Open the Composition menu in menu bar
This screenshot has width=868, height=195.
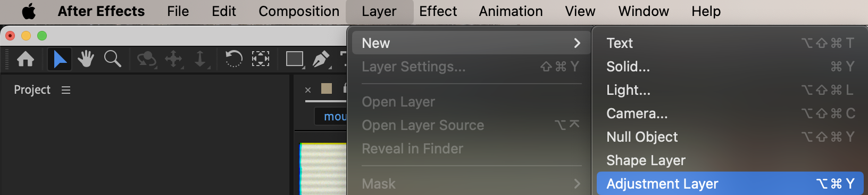click(299, 11)
